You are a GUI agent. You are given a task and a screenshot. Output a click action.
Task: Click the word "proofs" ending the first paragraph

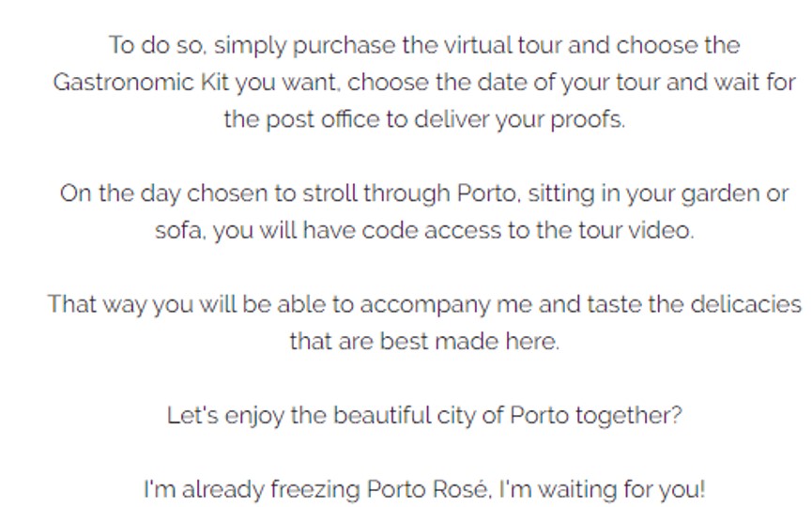(592, 120)
